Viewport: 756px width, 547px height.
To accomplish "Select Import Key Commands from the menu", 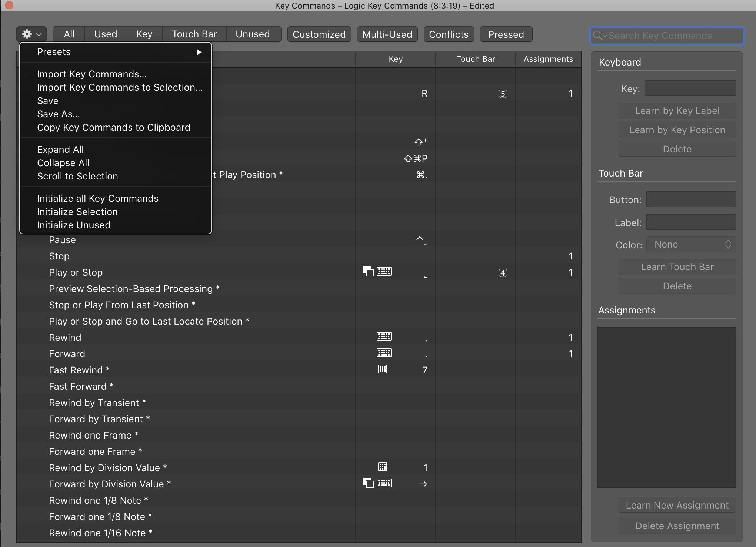I will pyautogui.click(x=92, y=74).
